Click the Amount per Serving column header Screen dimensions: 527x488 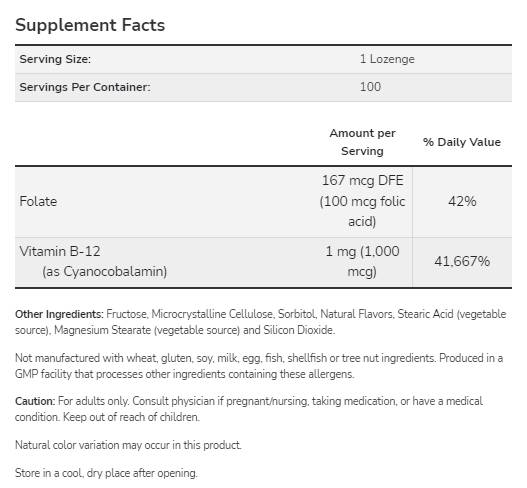[x=362, y=142]
